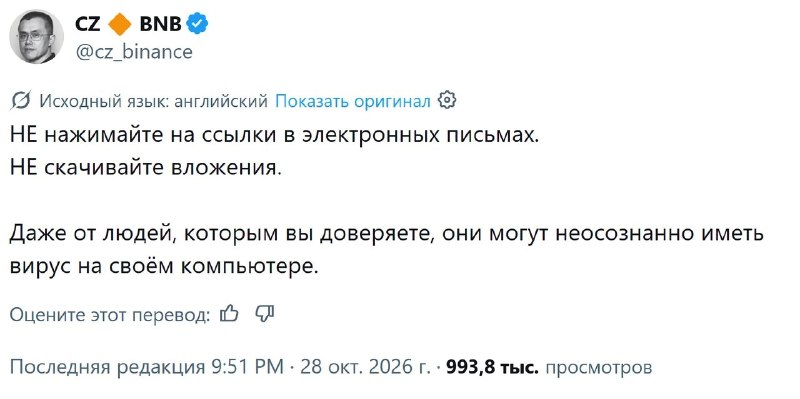
Task: Open the @cz_binance handle link
Action: (134, 52)
